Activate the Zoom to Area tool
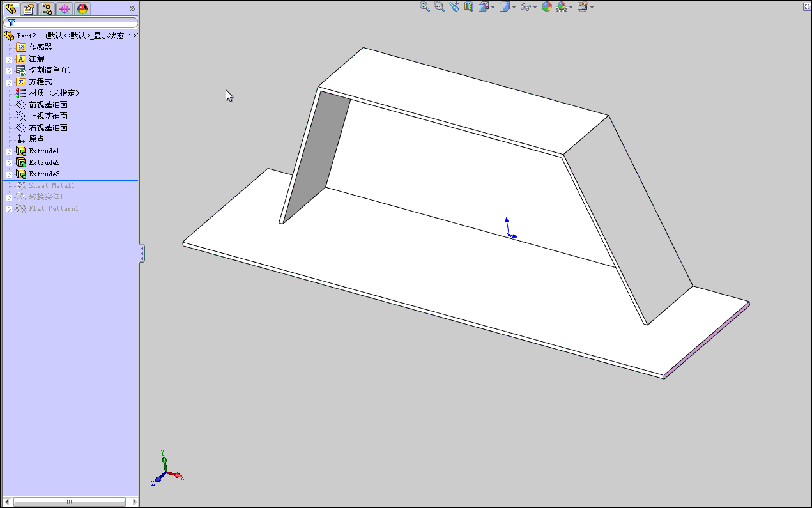This screenshot has width=812, height=508. pyautogui.click(x=440, y=6)
